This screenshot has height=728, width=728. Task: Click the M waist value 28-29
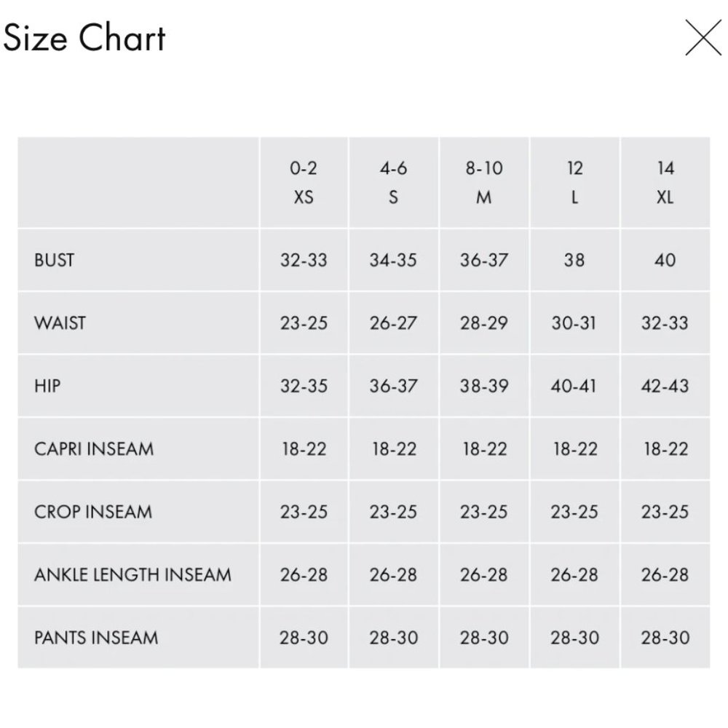[x=484, y=323]
